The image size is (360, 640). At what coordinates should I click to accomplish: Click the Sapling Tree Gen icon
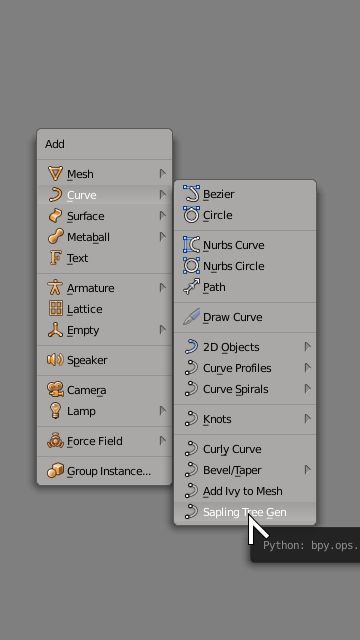(191, 512)
